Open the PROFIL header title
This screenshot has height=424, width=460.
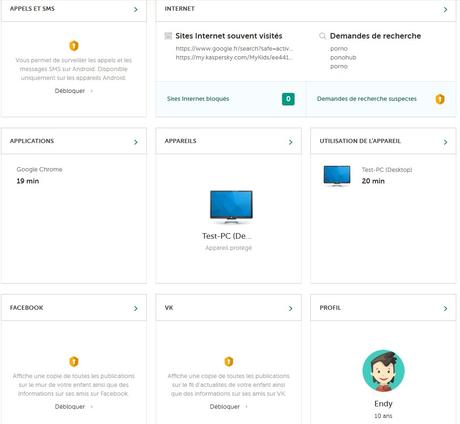coord(330,308)
